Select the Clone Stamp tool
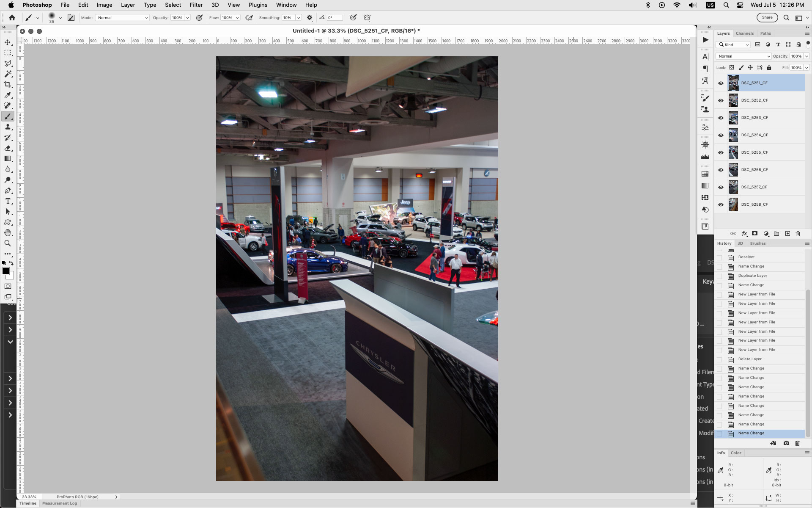 click(8, 127)
